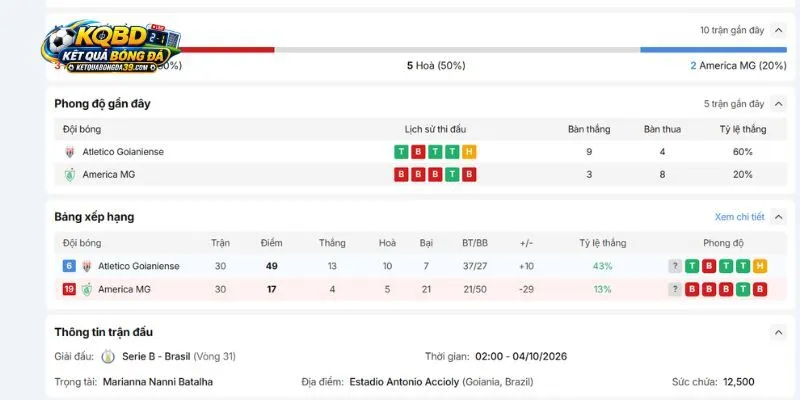The height and width of the screenshot is (400, 800).
Task: Click red B badge in Atletico Goianiense standings row
Action: (x=709, y=266)
